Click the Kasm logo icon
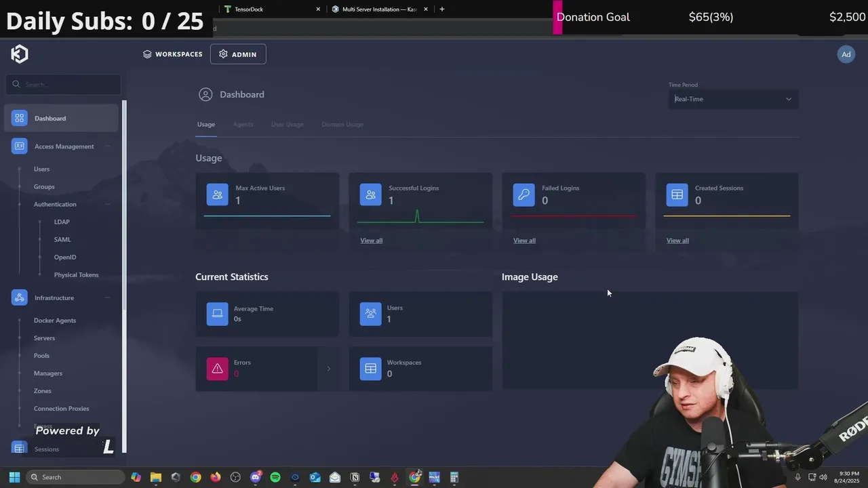868x488 pixels. [20, 54]
